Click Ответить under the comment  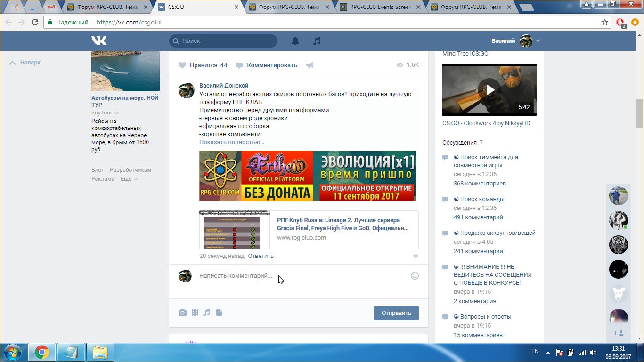[x=261, y=256]
